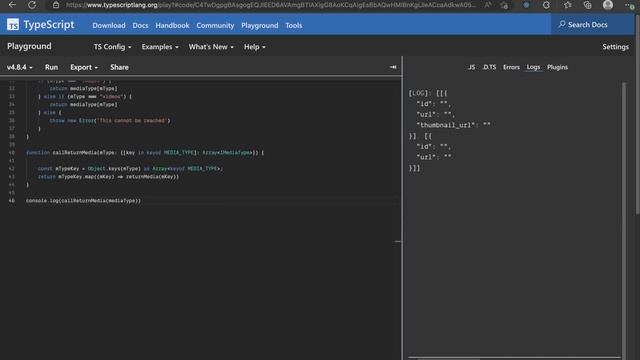Click the TypeScript wordmark link
The width and height of the screenshot is (640, 360).
coord(49,24)
